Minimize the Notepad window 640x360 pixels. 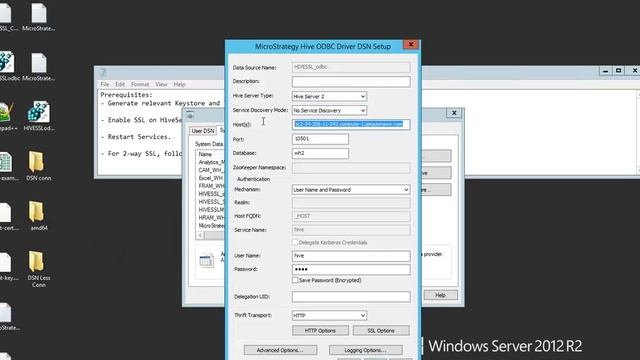pos(605,71)
